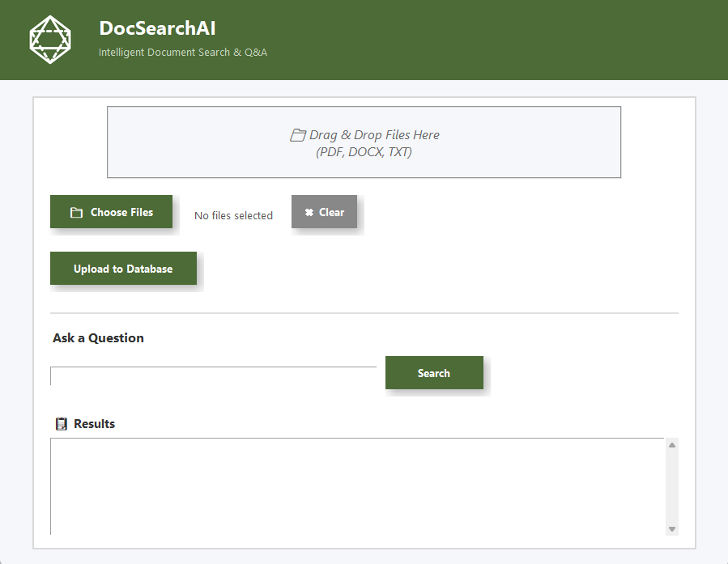Click the clipboard icon beside Results
Screen dimensions: 728x564
click(61, 424)
